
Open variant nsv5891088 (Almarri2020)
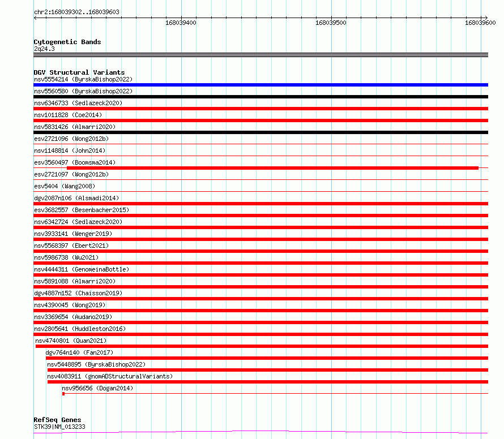(x=75, y=281)
